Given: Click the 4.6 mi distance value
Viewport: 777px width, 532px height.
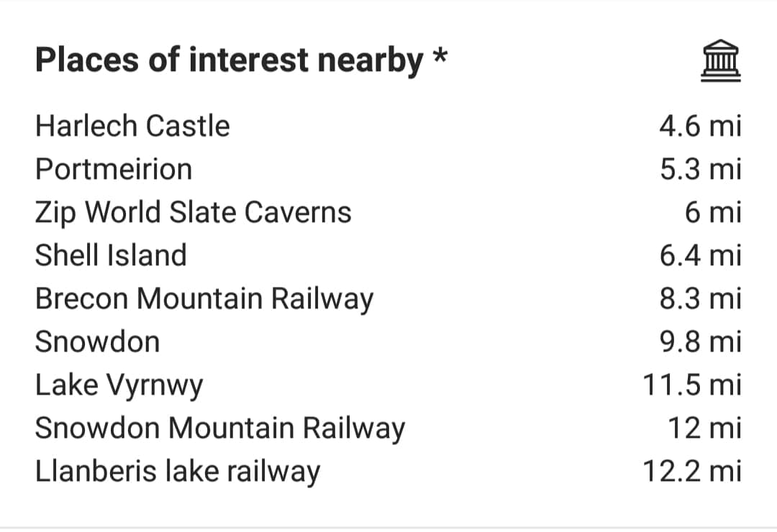Looking at the screenshot, I should 700,126.
